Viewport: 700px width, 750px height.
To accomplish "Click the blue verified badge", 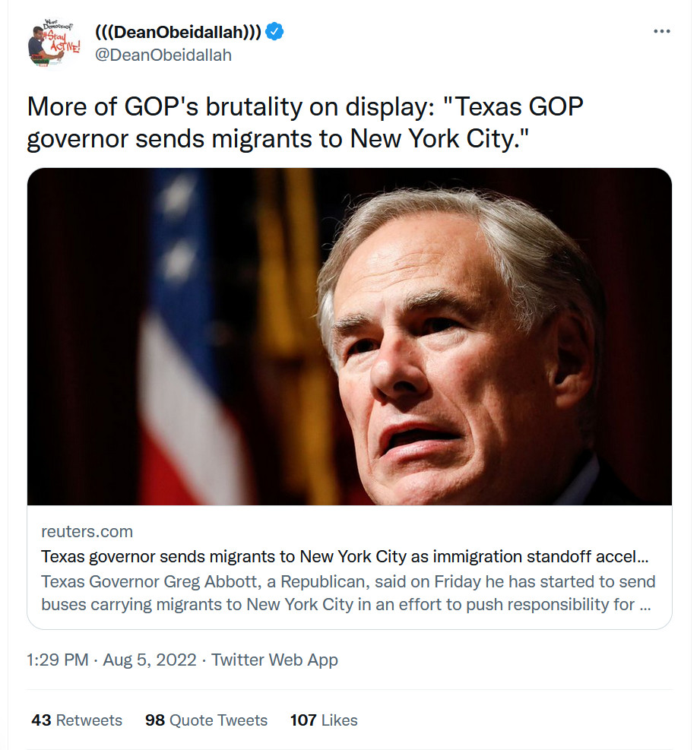I will click(274, 33).
